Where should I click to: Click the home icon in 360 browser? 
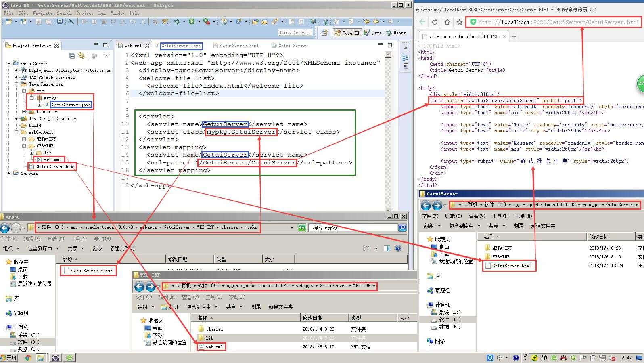click(x=447, y=22)
